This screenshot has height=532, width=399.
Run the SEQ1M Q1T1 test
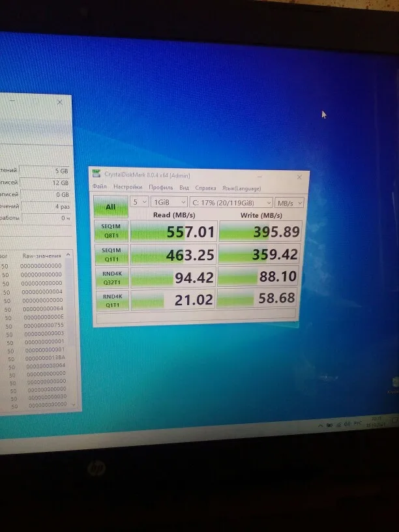click(111, 254)
